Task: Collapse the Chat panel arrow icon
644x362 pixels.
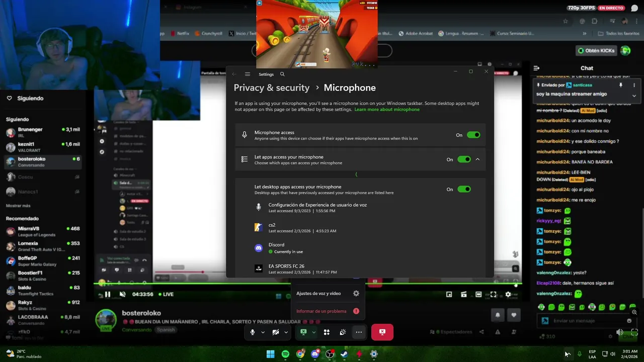Action: [536, 68]
